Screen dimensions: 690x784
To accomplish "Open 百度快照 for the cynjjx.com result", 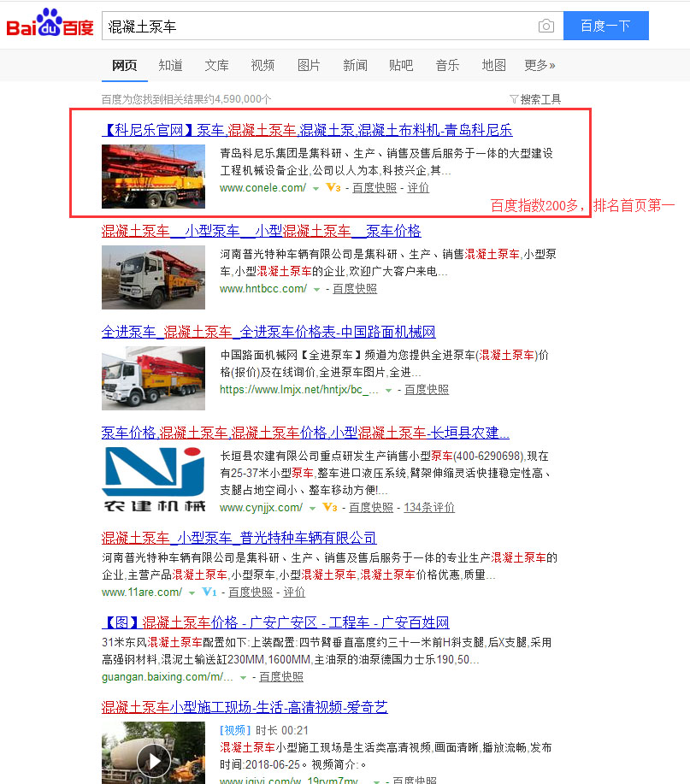I will (x=371, y=508).
